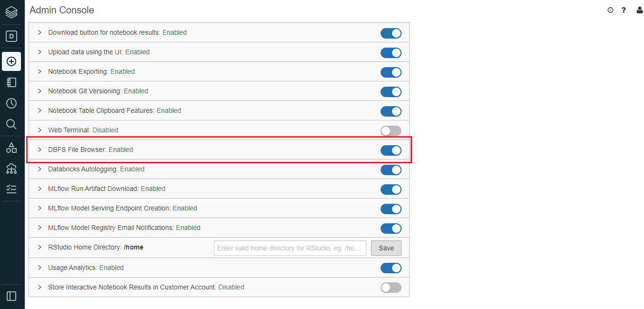This screenshot has width=644, height=309.
Task: Expand the MLflow Run Artifact Download row
Action: click(x=39, y=189)
